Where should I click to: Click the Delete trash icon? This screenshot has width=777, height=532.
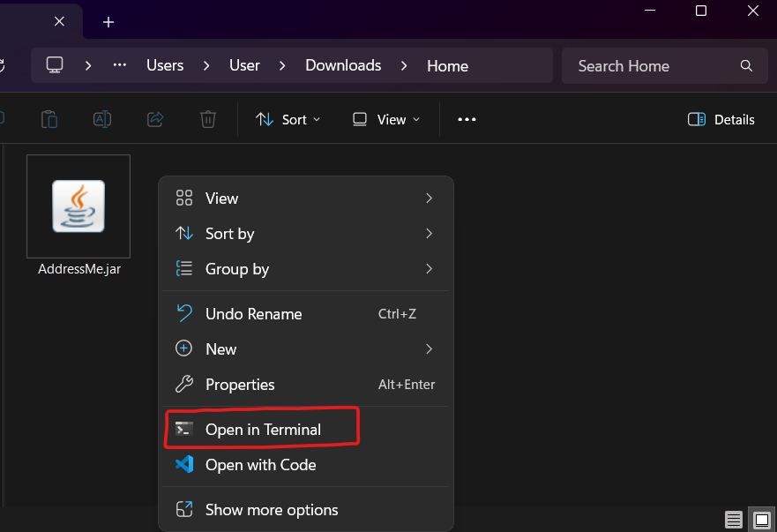(x=207, y=119)
